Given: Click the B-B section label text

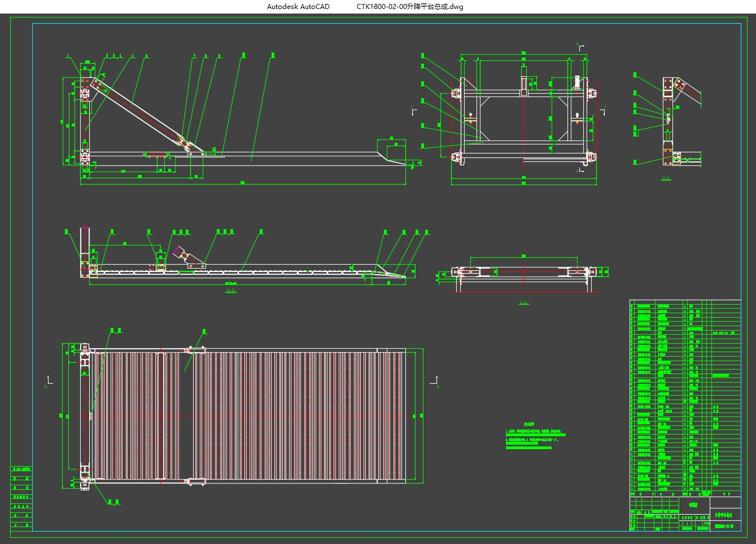Looking at the screenshot, I should tap(230, 291).
